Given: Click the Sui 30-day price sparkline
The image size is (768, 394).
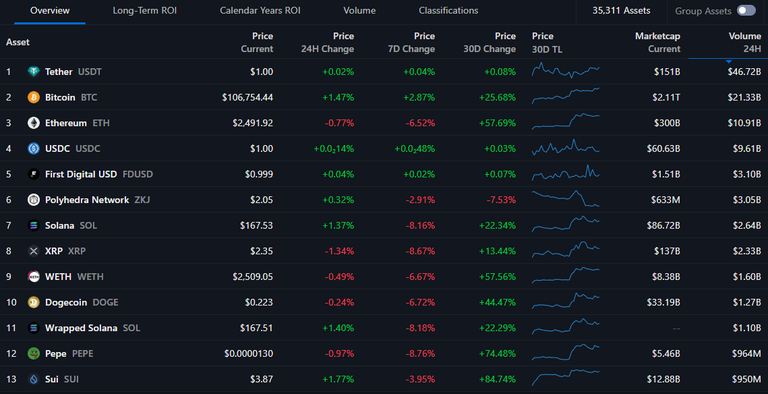Looking at the screenshot, I should pos(566,378).
